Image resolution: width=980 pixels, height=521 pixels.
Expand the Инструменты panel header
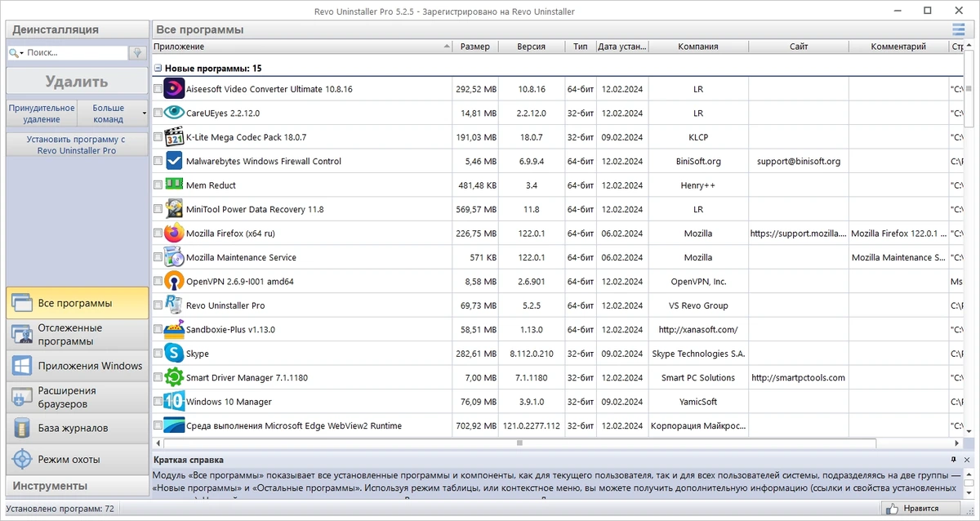tap(77, 486)
